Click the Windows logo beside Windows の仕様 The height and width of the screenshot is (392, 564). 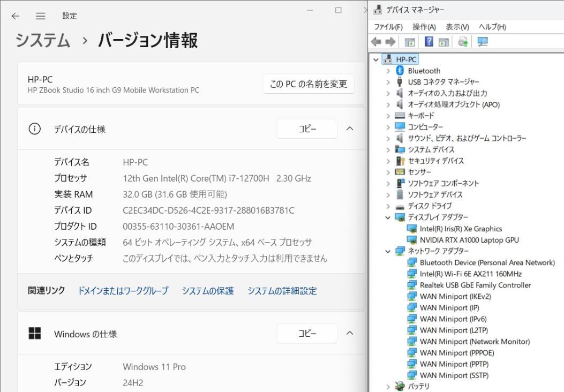tap(34, 334)
